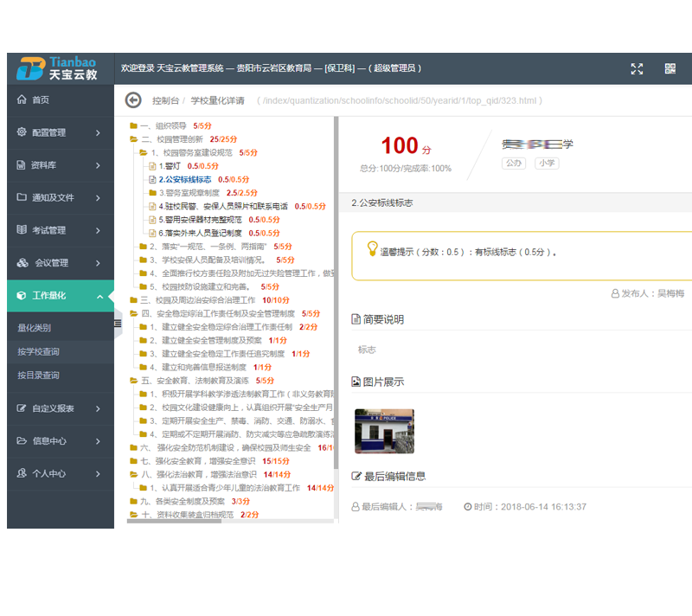Open node 九、各类安全制度及预案
This screenshot has width=692, height=616.
pos(183,501)
